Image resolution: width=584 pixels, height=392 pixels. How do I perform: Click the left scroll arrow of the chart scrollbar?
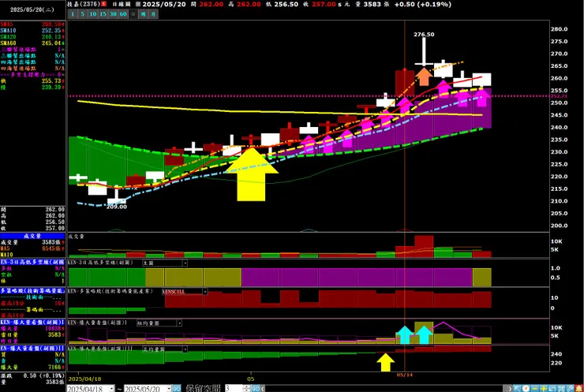pyautogui.click(x=263, y=388)
